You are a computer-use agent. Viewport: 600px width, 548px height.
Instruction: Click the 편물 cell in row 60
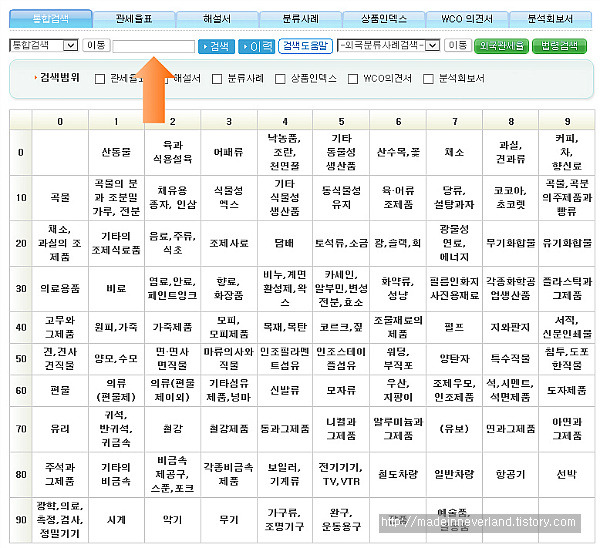[60, 391]
